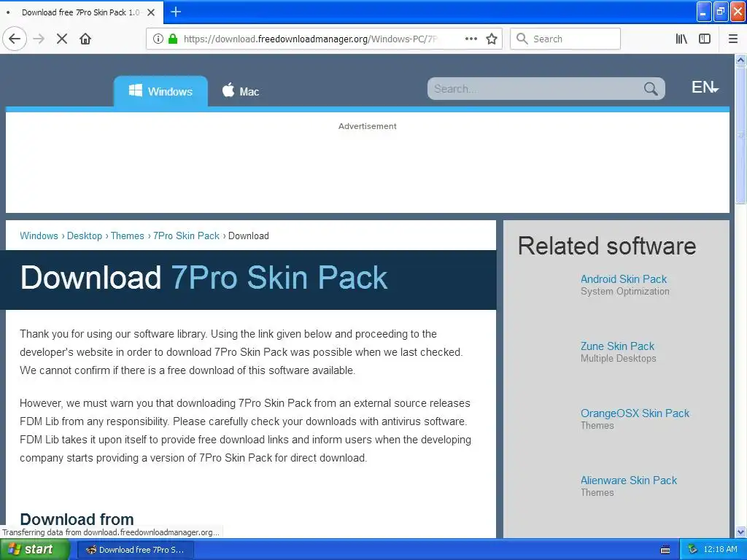This screenshot has width=747, height=560.
Task: Go to 7Pro Skin Pack breadcrumb
Action: [186, 236]
